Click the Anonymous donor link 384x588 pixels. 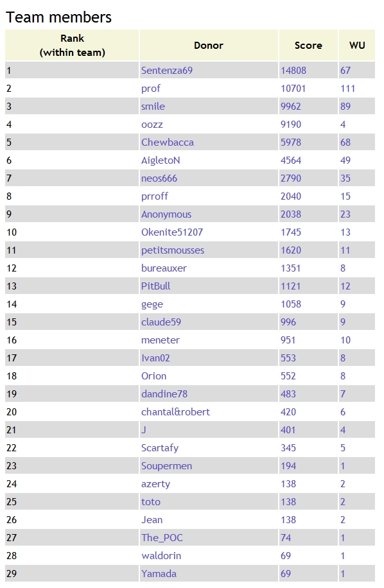pyautogui.click(x=166, y=214)
